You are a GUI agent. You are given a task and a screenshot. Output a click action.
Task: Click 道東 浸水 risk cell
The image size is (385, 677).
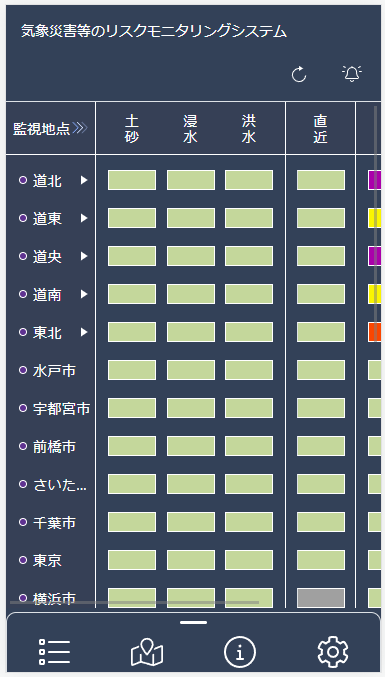[x=191, y=218]
